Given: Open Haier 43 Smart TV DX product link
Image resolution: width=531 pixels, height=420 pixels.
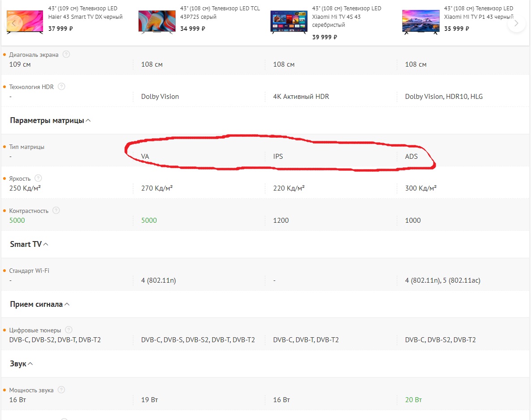Looking at the screenshot, I should (85, 13).
